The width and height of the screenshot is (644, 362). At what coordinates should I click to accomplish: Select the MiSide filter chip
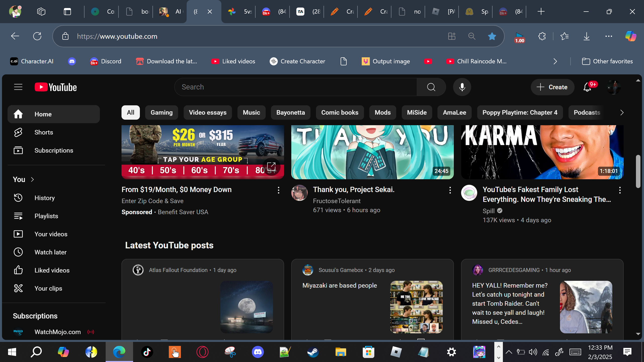pyautogui.click(x=417, y=112)
